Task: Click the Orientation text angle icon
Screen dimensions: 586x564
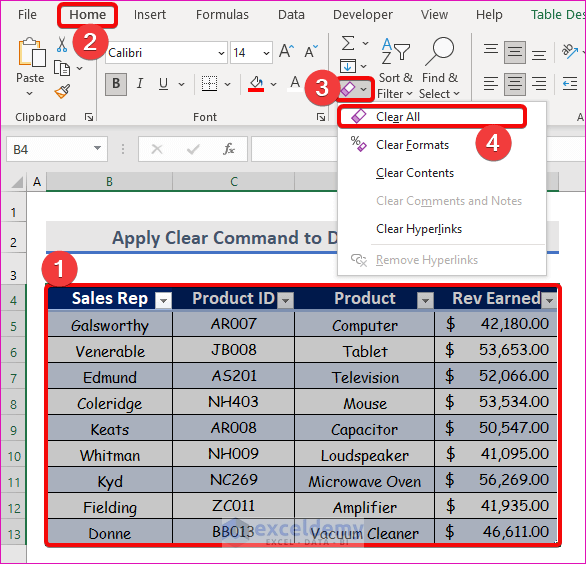Action: pyautogui.click(x=570, y=52)
